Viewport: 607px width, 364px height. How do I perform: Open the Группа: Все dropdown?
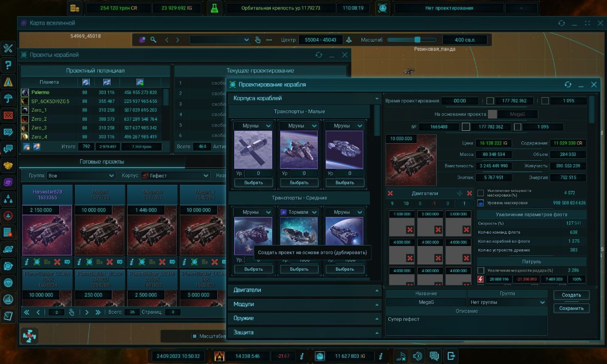81,175
